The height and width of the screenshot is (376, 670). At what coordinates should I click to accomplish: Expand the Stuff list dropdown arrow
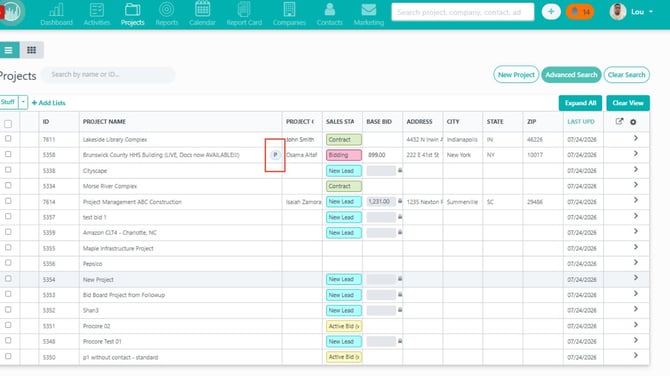(23, 102)
